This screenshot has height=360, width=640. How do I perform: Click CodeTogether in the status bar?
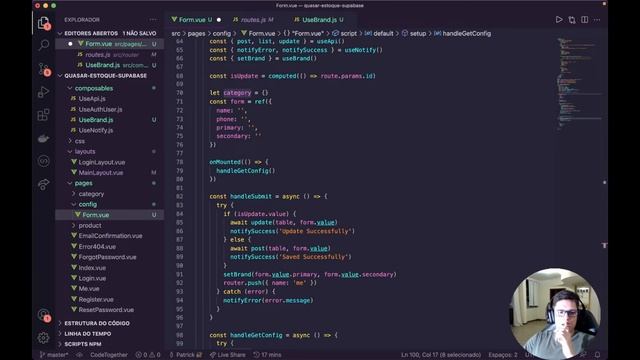[109, 355]
